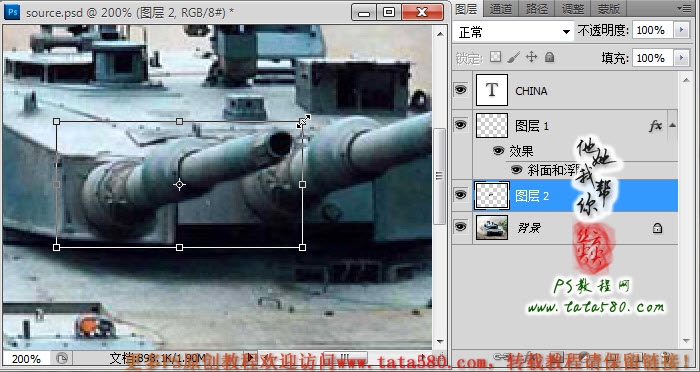Select the 图层 1 layer name
Screen dimensions: 700x372
point(532,126)
